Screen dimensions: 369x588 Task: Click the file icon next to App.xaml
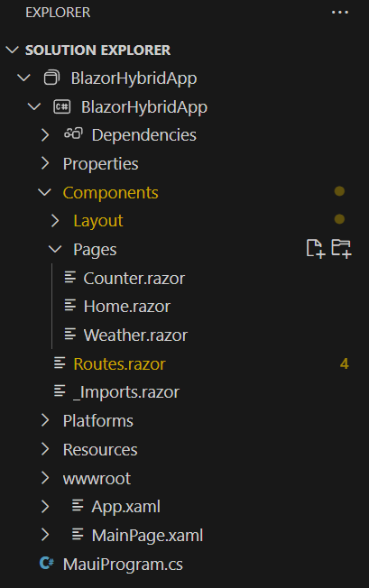tap(78, 506)
